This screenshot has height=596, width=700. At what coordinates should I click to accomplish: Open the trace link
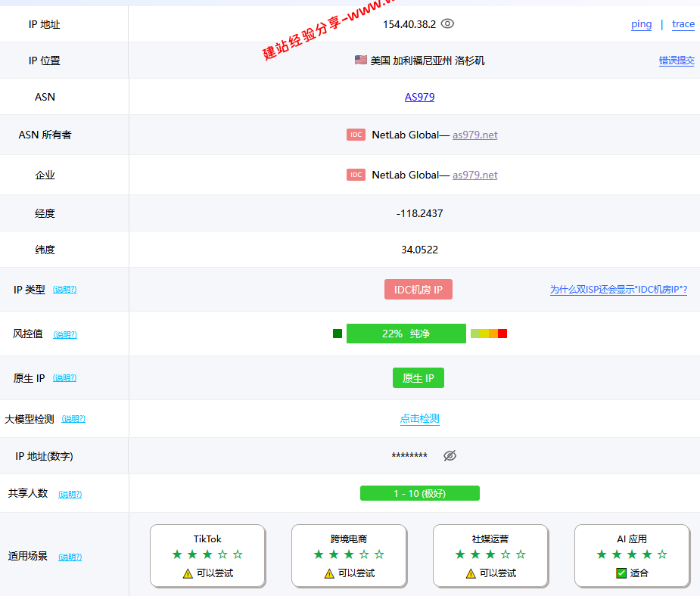coord(683,24)
